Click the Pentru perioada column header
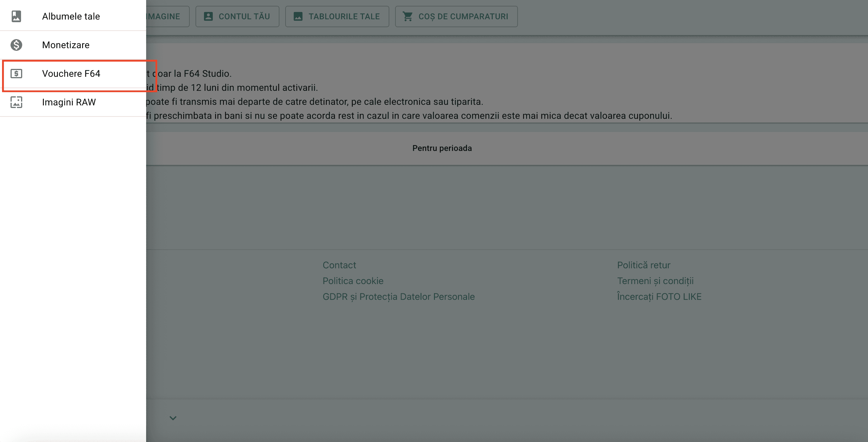868x442 pixels. [x=442, y=149]
